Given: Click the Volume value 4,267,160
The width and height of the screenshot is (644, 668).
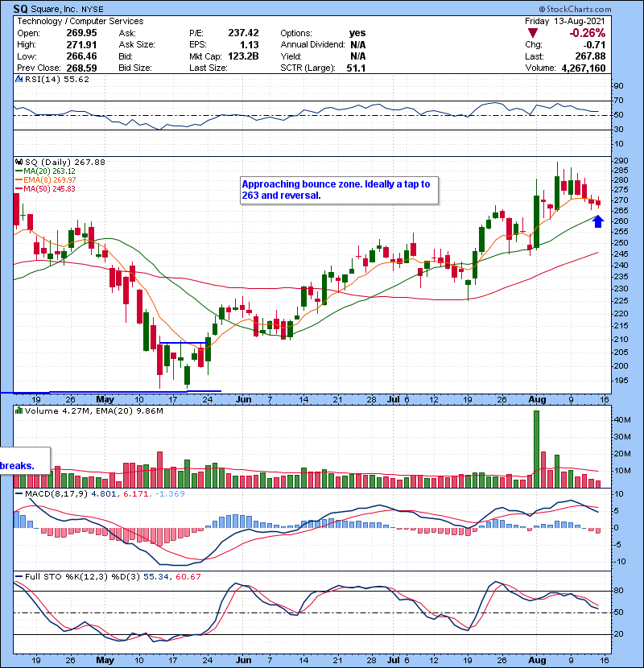Looking at the screenshot, I should click(584, 68).
